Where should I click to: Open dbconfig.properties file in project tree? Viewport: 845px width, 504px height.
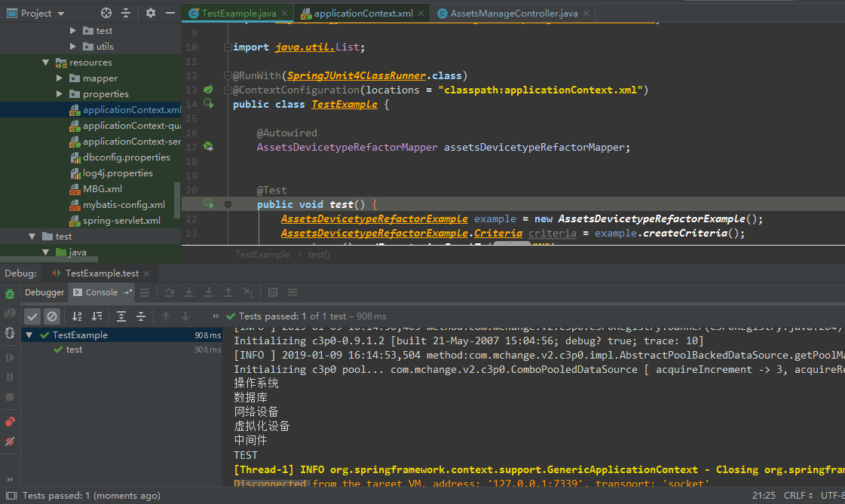(126, 157)
